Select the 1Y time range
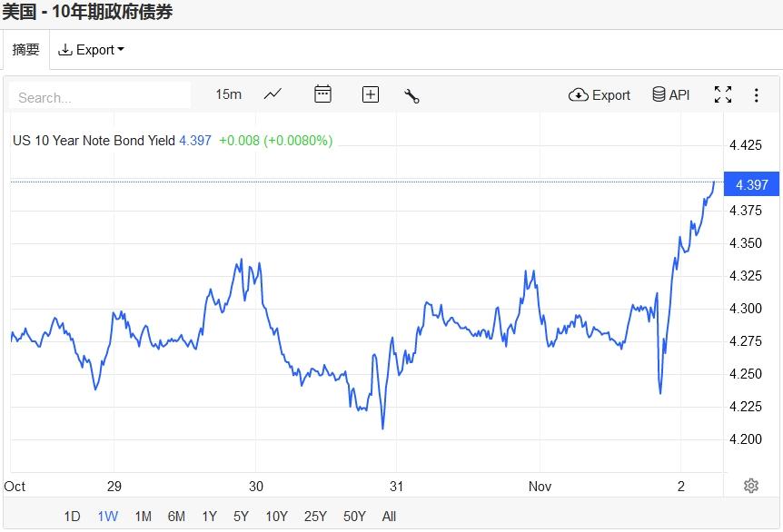783x532 pixels. point(209,517)
